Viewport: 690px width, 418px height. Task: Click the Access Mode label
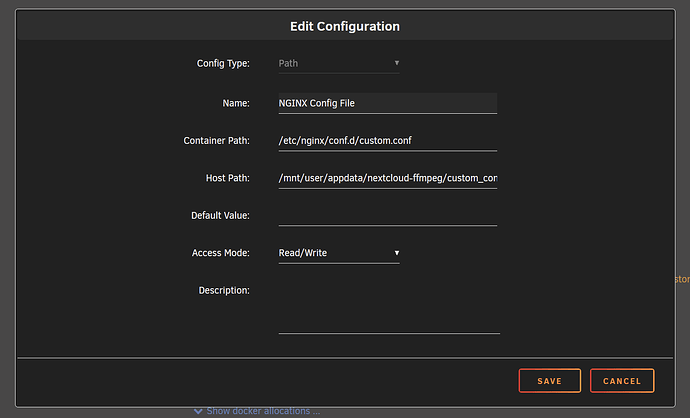click(x=220, y=253)
